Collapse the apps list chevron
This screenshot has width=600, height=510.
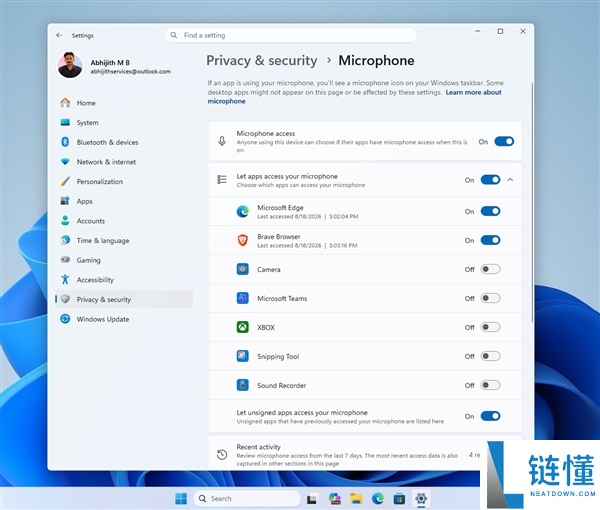(510, 180)
